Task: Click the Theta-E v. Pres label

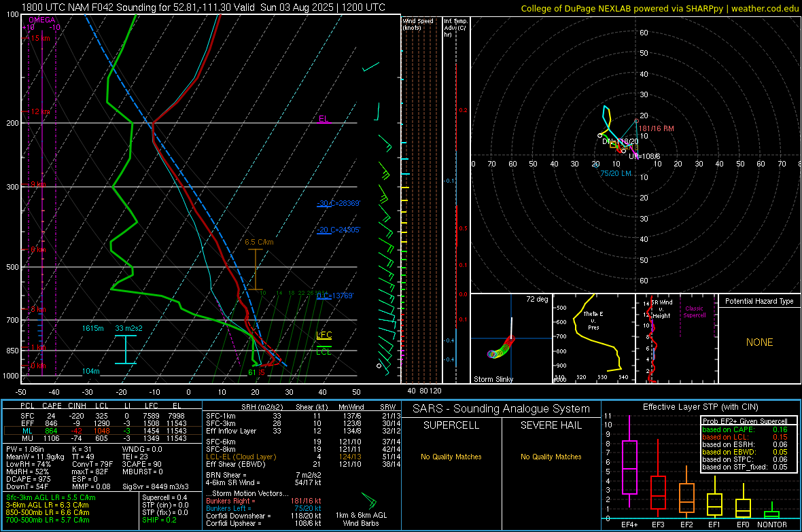Action: 593,320
